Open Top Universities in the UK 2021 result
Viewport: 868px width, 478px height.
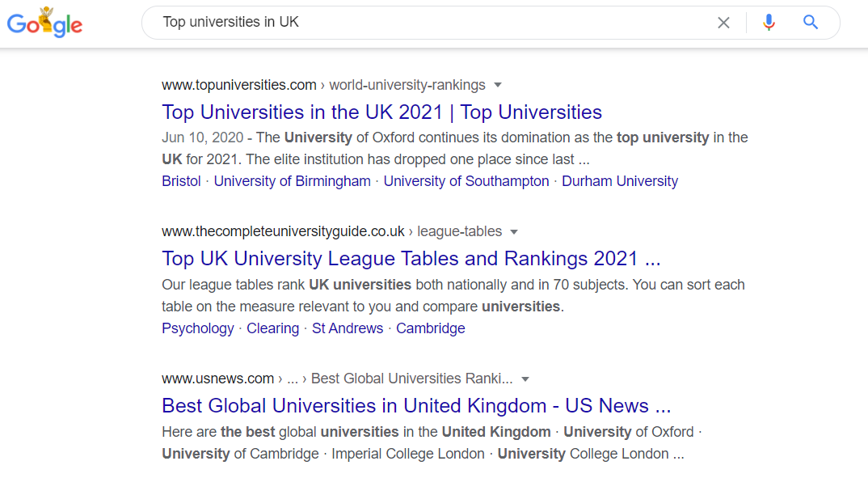point(381,112)
